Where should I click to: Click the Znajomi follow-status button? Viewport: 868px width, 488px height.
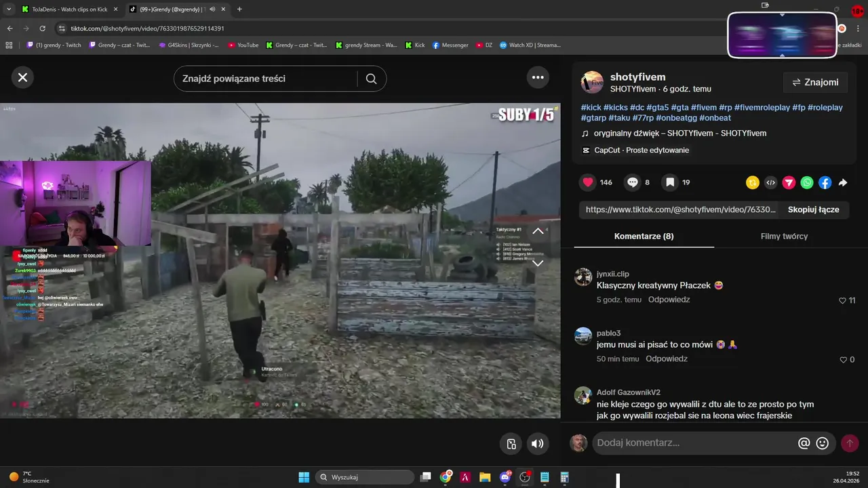coord(816,82)
